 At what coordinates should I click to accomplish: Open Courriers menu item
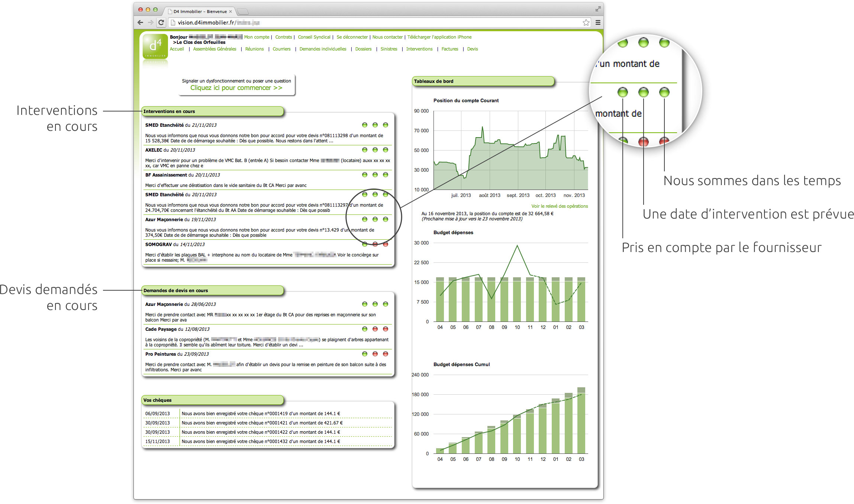[x=281, y=49]
